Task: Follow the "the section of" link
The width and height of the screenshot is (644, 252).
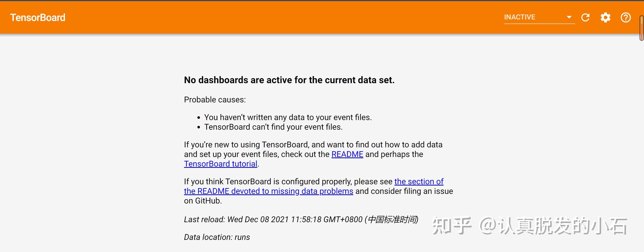Action: coord(419,181)
